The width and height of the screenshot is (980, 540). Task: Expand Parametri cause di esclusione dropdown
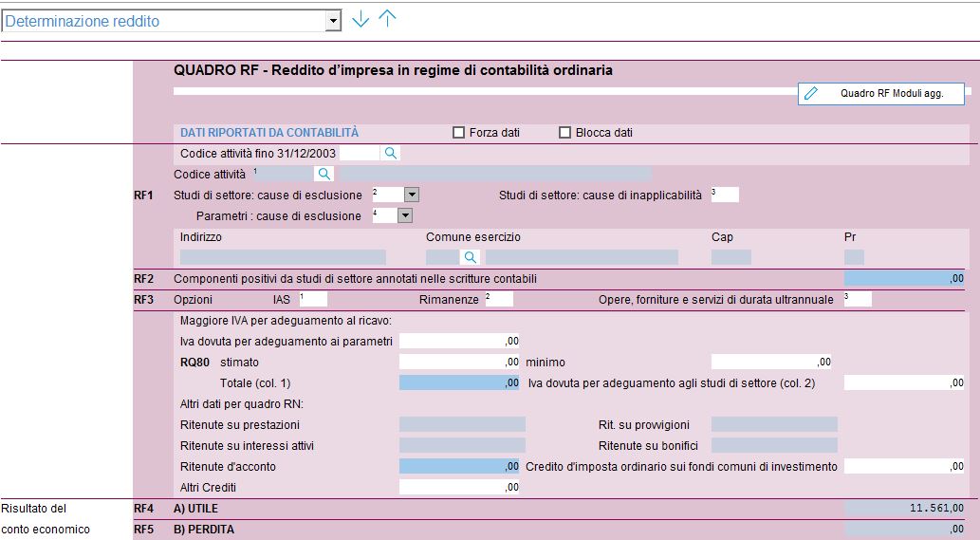point(405,215)
